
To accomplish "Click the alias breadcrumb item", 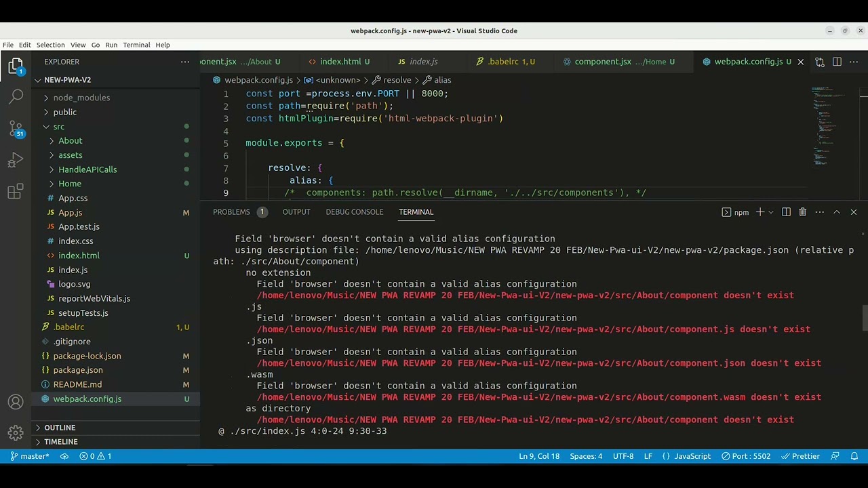I will [x=437, y=80].
